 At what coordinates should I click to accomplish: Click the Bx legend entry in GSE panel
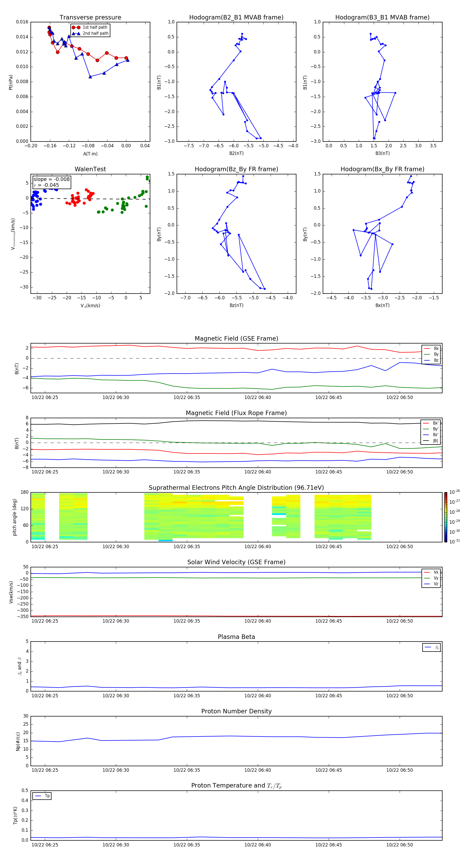tap(431, 349)
